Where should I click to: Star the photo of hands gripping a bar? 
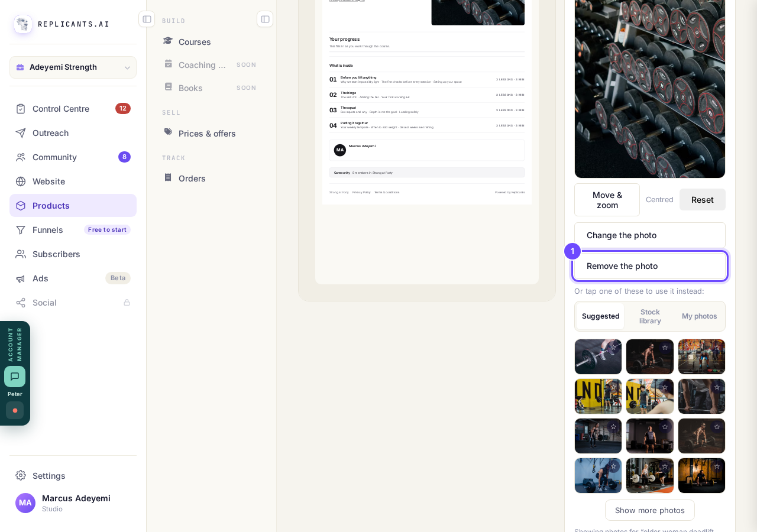(x=717, y=387)
